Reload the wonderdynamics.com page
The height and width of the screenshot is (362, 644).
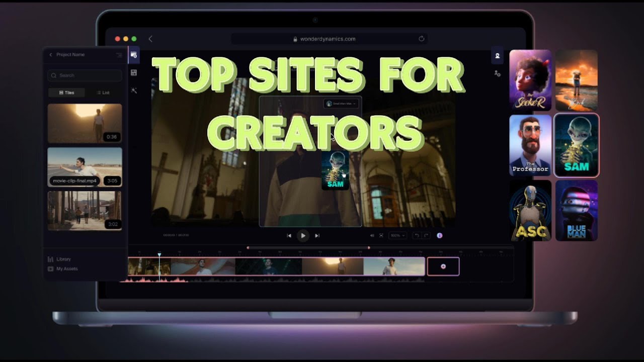click(x=422, y=39)
